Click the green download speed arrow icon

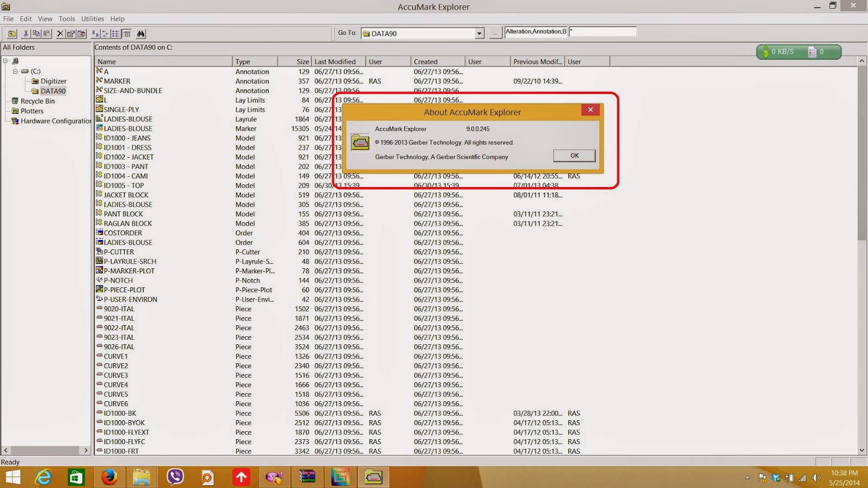pyautogui.click(x=766, y=52)
